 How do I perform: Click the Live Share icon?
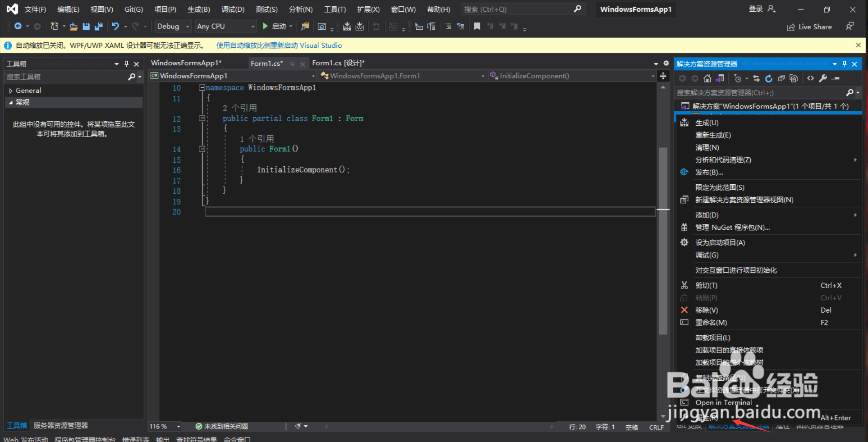[x=791, y=27]
